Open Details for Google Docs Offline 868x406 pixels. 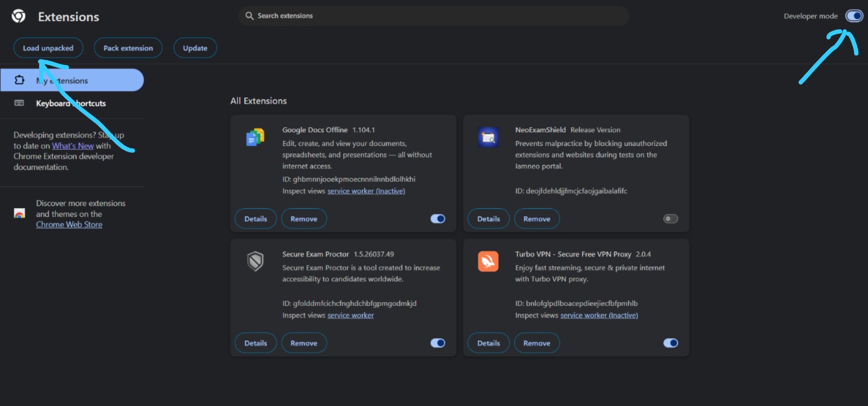[256, 218]
